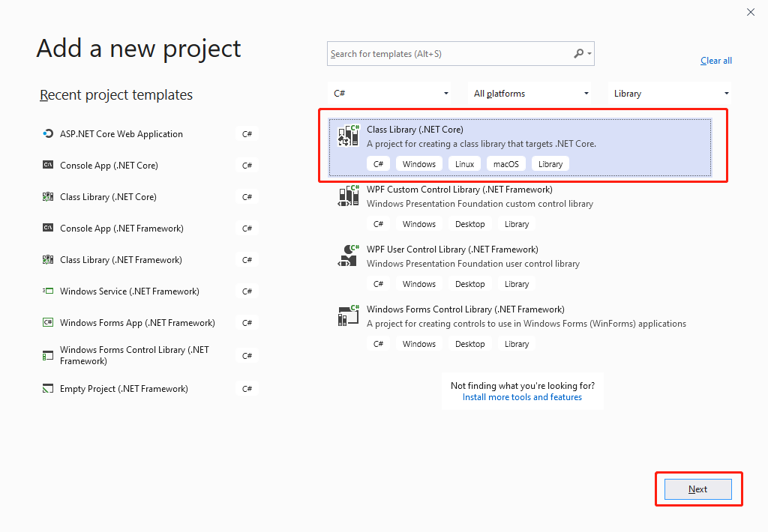Click the Console App (.NET Core) icon
This screenshot has width=768, height=532.
click(x=48, y=165)
